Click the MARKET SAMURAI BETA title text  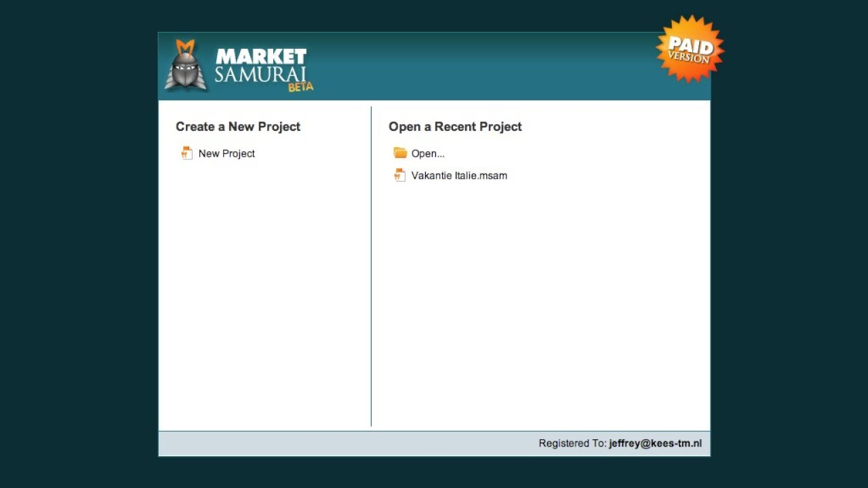[x=263, y=69]
